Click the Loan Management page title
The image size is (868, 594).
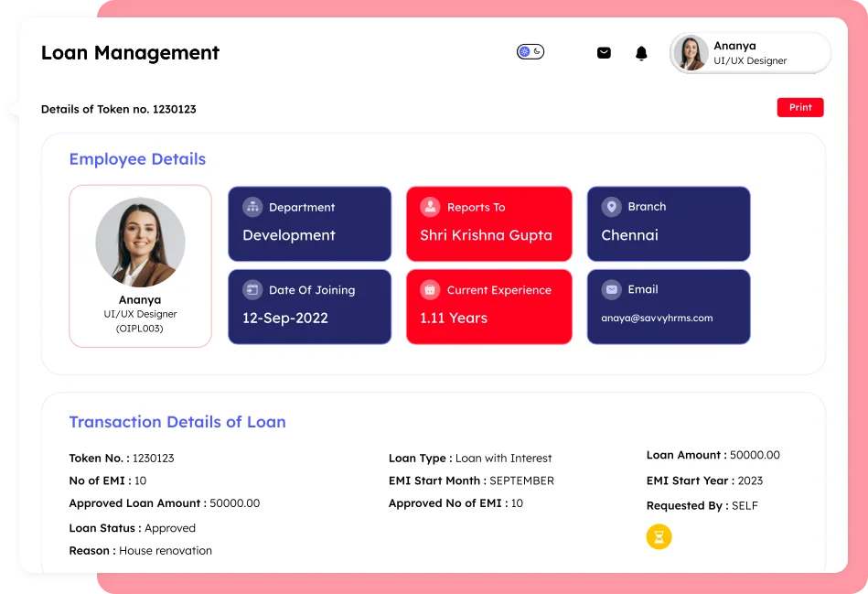(129, 53)
